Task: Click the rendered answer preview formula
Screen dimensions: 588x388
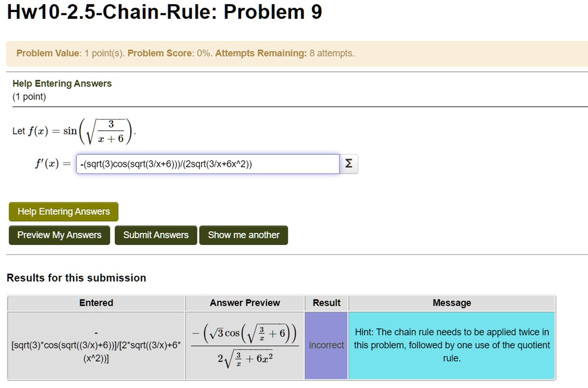Action: [x=245, y=345]
